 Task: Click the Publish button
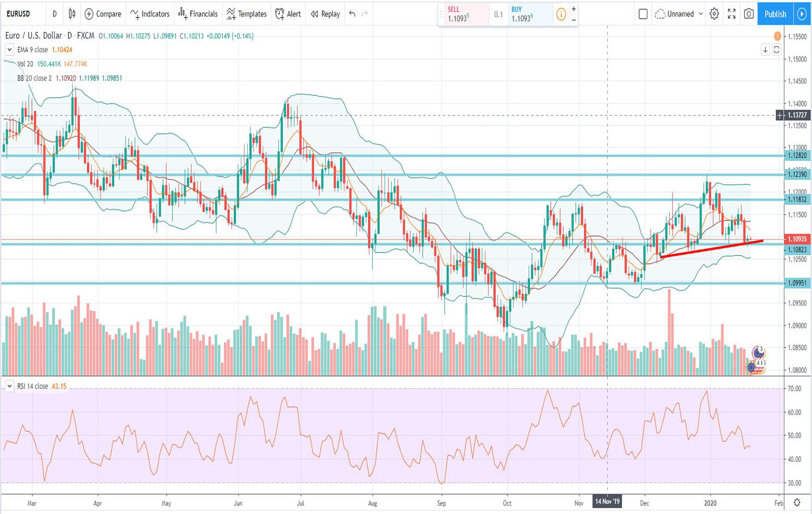click(775, 14)
